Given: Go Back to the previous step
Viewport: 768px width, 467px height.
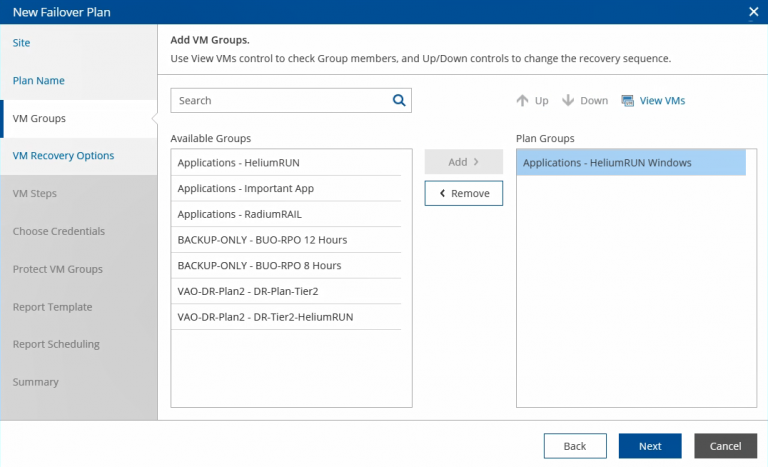Looking at the screenshot, I should click(575, 446).
